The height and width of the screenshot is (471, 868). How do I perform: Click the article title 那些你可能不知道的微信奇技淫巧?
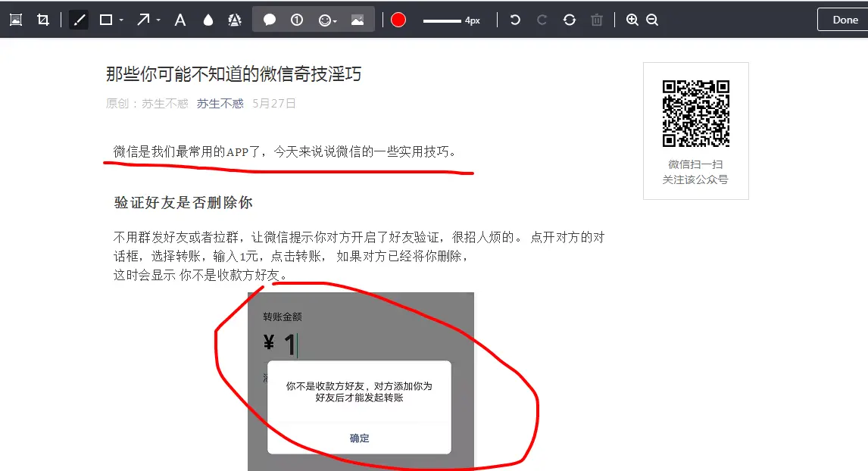coord(233,73)
